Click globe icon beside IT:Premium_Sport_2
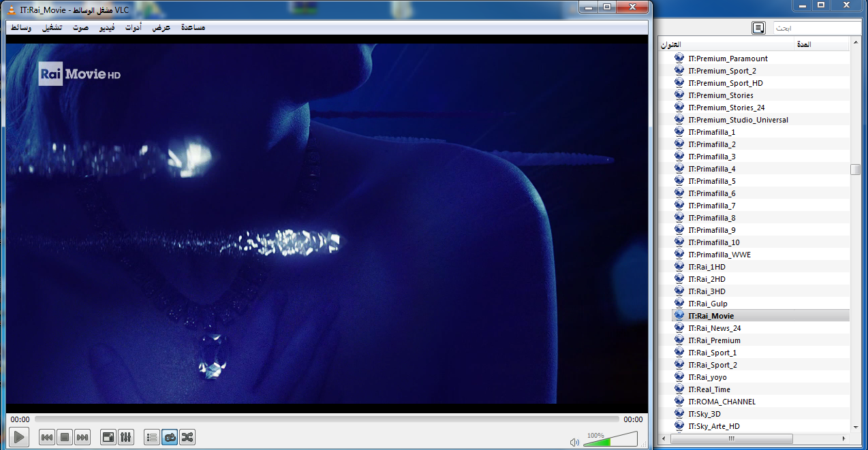 pyautogui.click(x=679, y=70)
